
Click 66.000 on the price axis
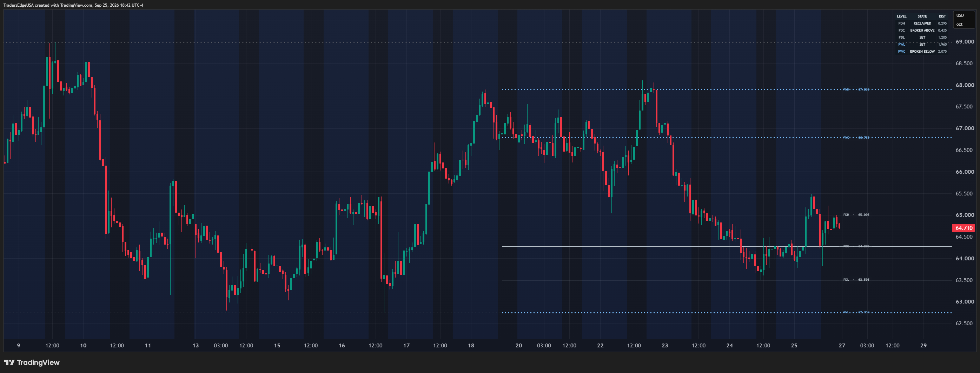coord(965,172)
